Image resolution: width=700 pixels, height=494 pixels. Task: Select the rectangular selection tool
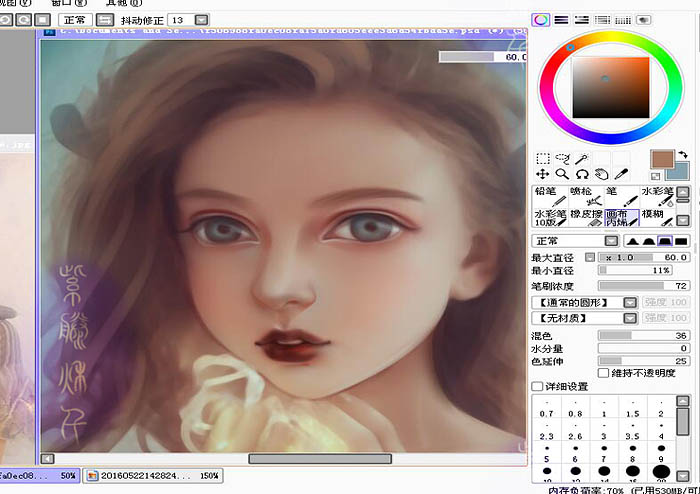(542, 159)
